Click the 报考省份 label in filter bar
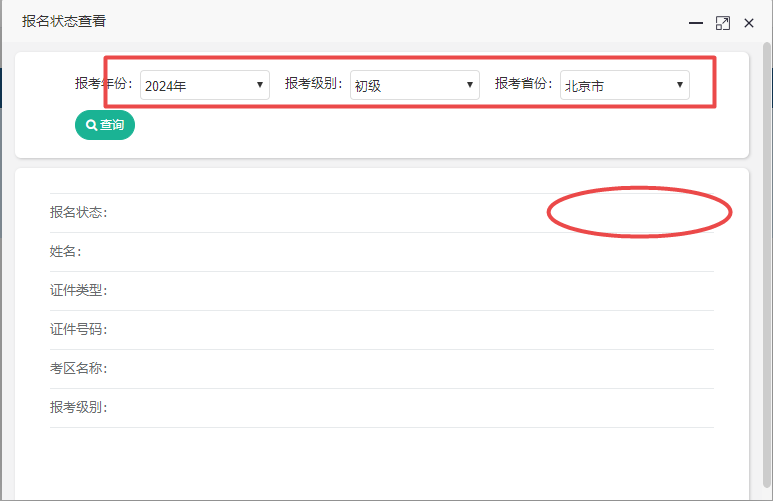 (x=524, y=84)
